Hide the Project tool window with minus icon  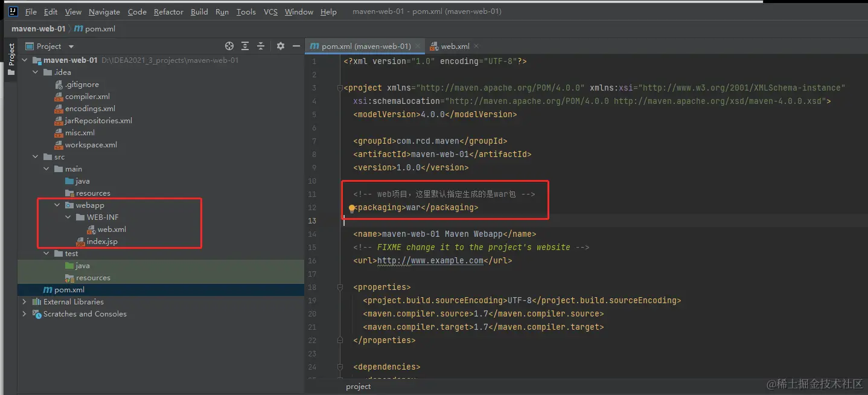point(296,46)
